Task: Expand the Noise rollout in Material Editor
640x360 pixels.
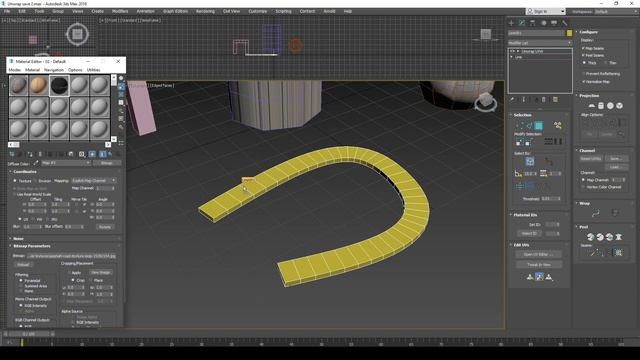Action: (x=18, y=238)
